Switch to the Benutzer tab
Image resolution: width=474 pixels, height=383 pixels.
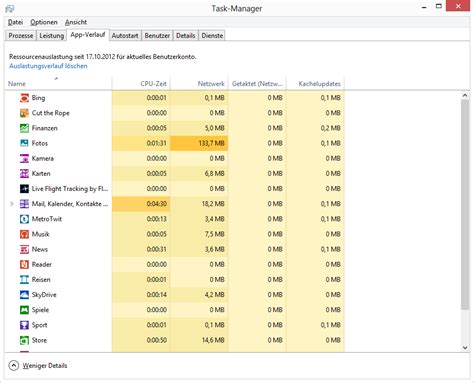tap(157, 36)
